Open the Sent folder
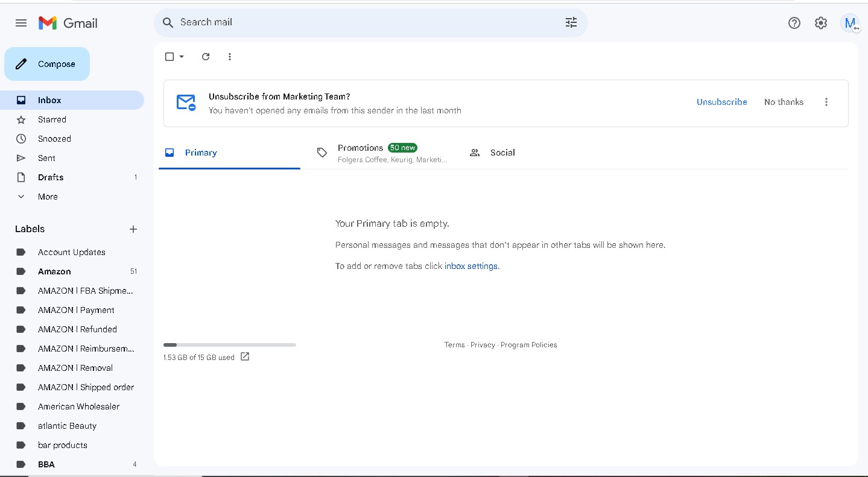The height and width of the screenshot is (477, 868). [72, 158]
